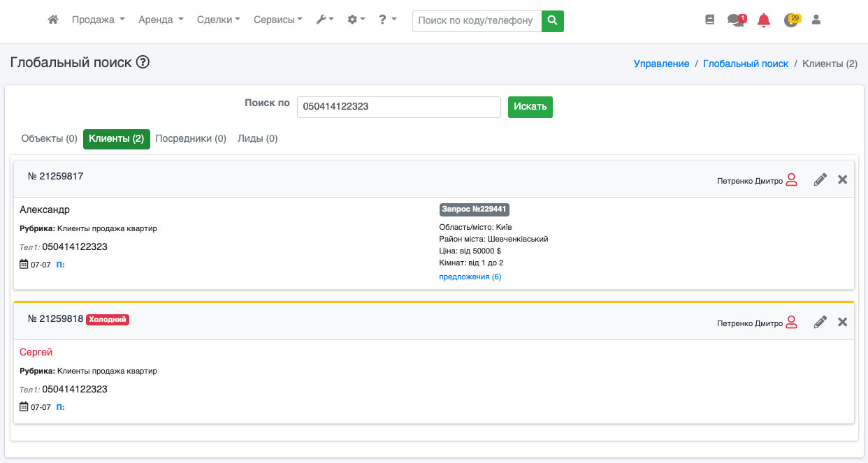Viewport: 868px width, 463px height.
Task: Click the user profile icon
Action: point(816,20)
